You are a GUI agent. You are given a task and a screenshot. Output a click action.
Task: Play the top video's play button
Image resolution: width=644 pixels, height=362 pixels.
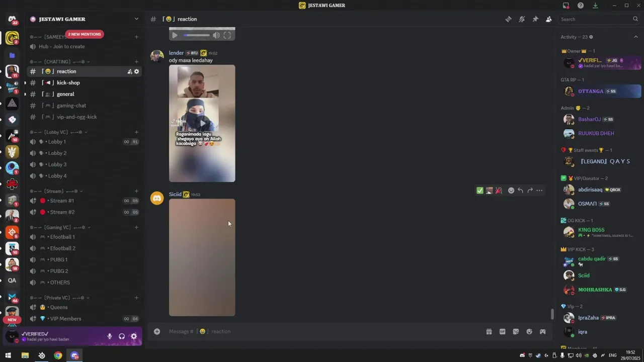coord(175,35)
